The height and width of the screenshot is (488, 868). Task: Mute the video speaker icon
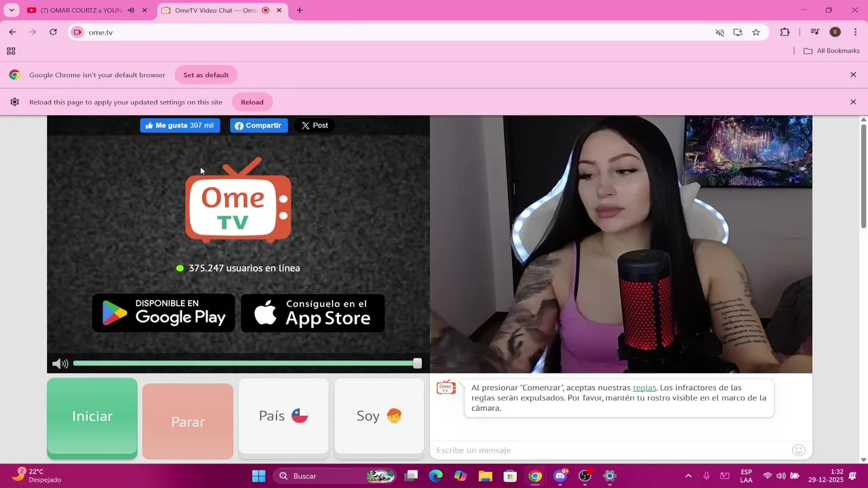(x=60, y=364)
